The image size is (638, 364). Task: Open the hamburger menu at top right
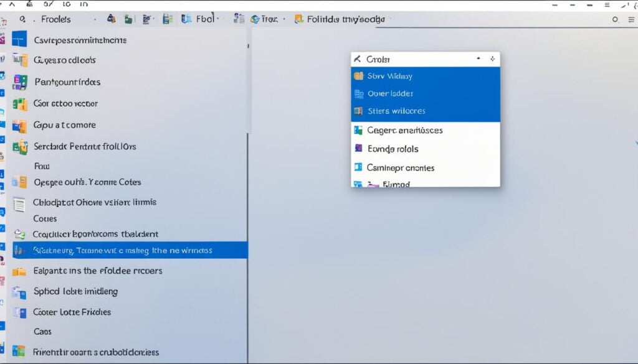(631, 19)
